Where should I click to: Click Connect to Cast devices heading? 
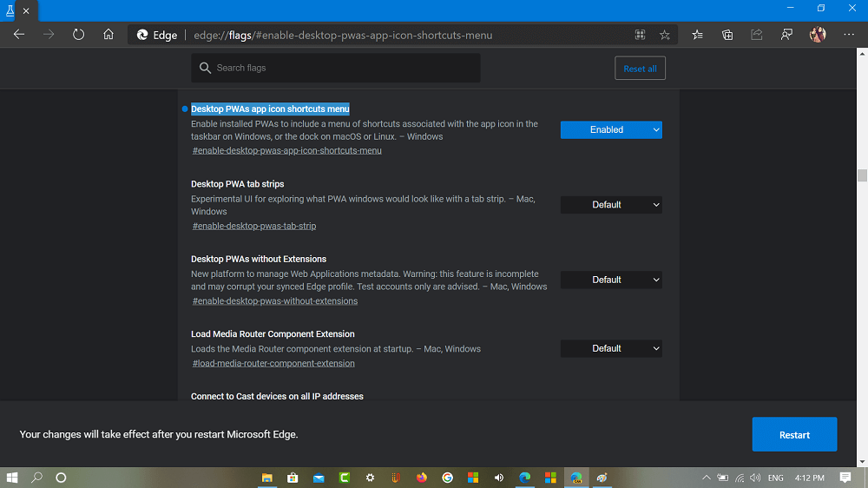[x=277, y=396]
